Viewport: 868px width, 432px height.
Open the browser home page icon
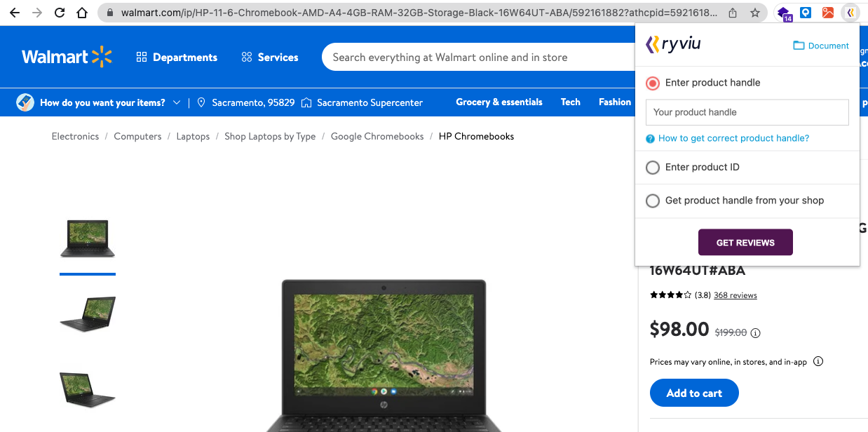tap(83, 13)
